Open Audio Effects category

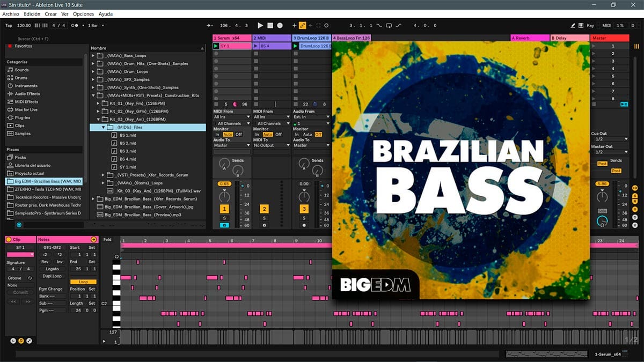coord(27,94)
